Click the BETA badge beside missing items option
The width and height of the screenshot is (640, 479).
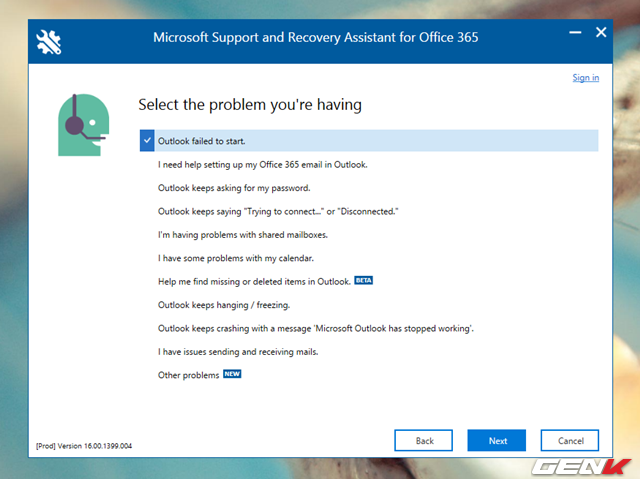pyautogui.click(x=363, y=280)
